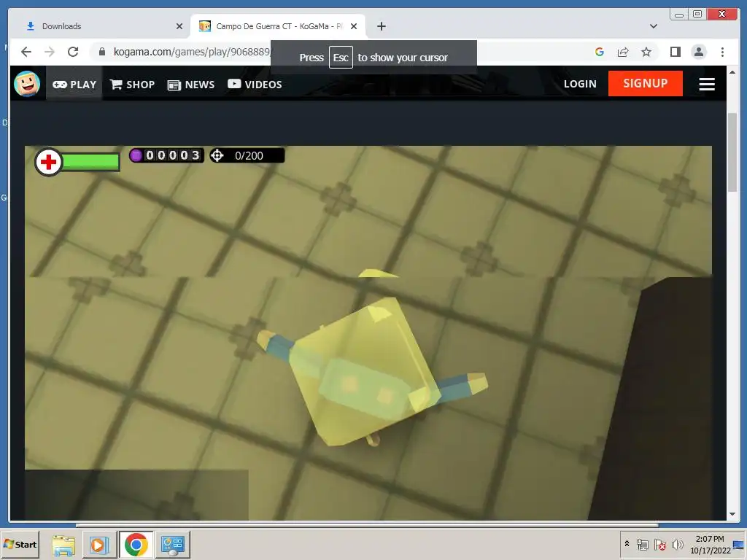Screen dimensions: 747x560
Task: Open Chrome three-dot menu
Action: [722, 52]
